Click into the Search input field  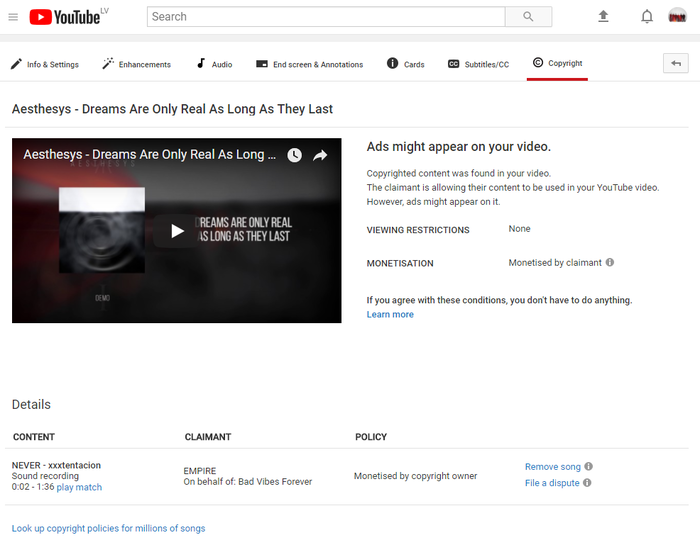[x=325, y=17]
